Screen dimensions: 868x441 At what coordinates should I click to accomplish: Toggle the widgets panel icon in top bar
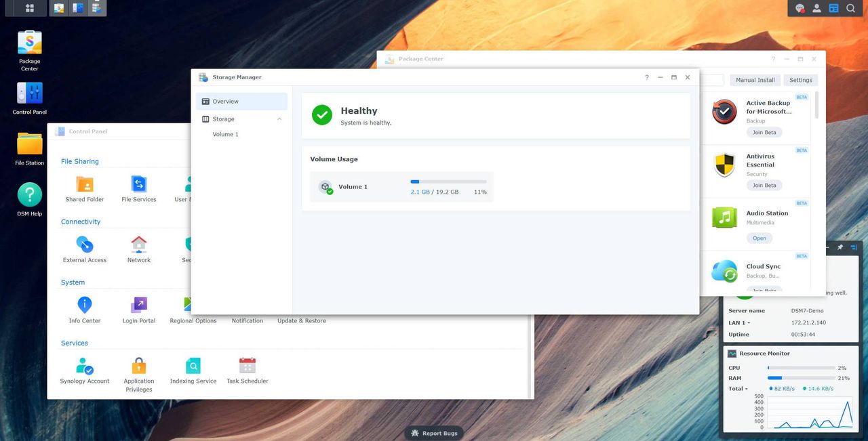pyautogui.click(x=833, y=9)
